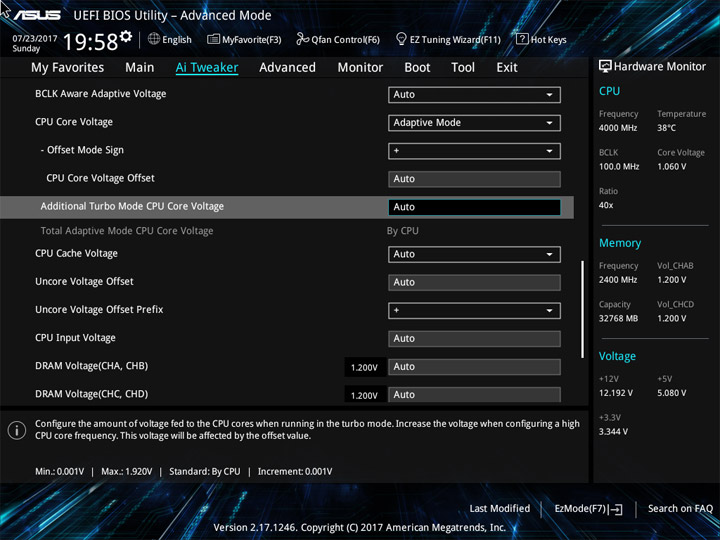Screen dimensions: 720x540
Task: Click CPU Temperature value 38°C
Action: [x=666, y=128]
